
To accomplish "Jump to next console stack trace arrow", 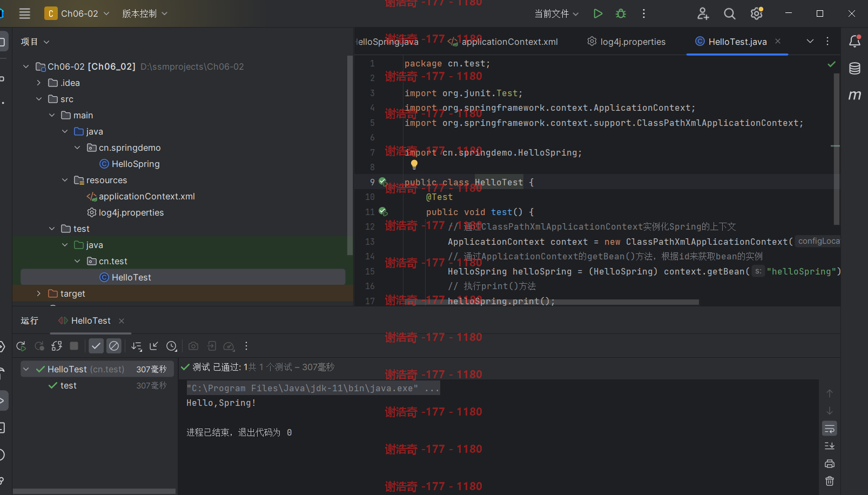I will pyautogui.click(x=830, y=411).
